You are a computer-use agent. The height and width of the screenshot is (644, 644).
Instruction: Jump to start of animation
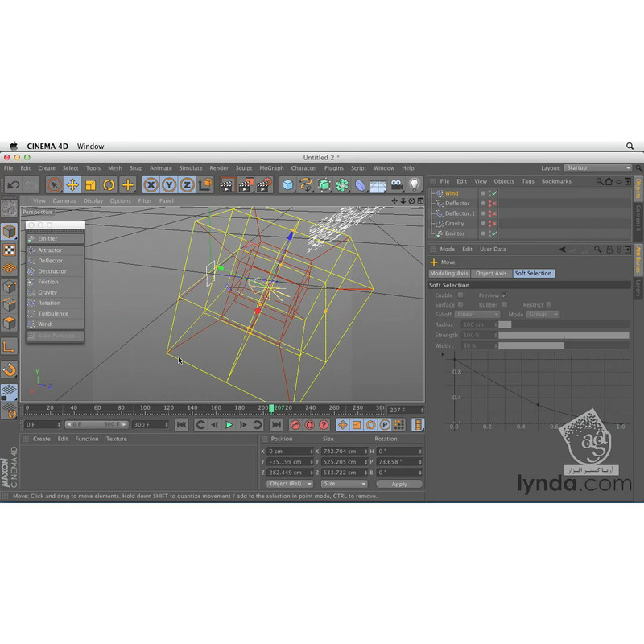click(x=182, y=425)
